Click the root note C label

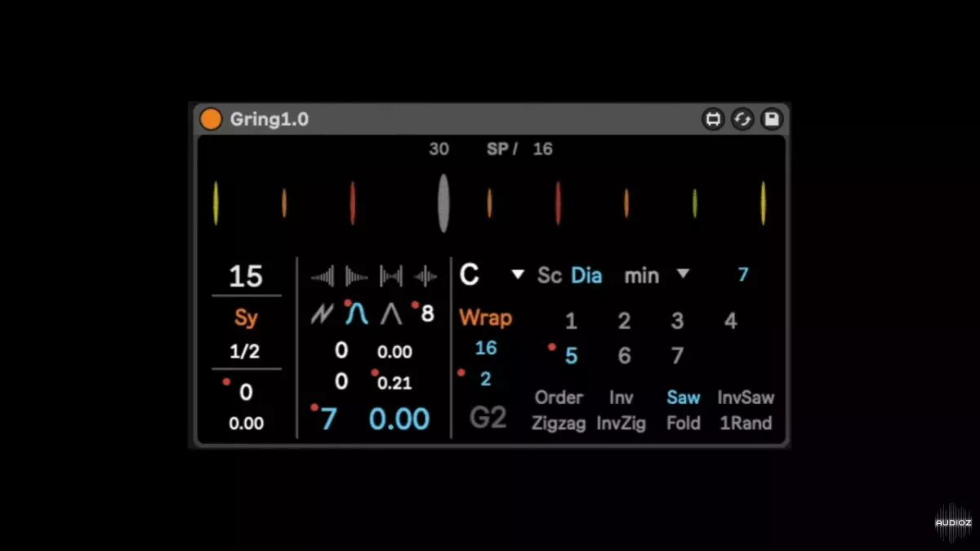[x=470, y=275]
